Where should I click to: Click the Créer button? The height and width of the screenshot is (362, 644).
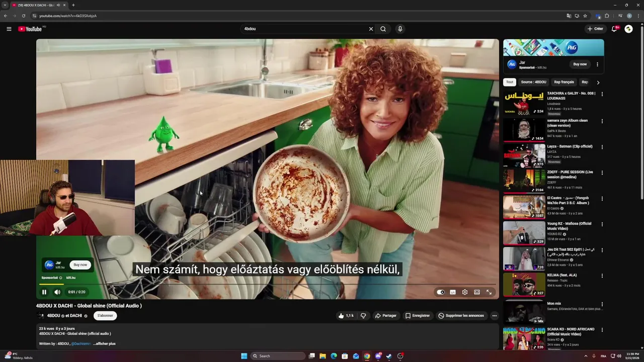[595, 29]
